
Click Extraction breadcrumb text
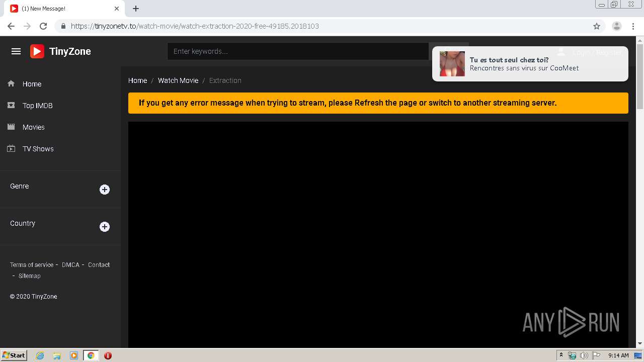tap(225, 80)
